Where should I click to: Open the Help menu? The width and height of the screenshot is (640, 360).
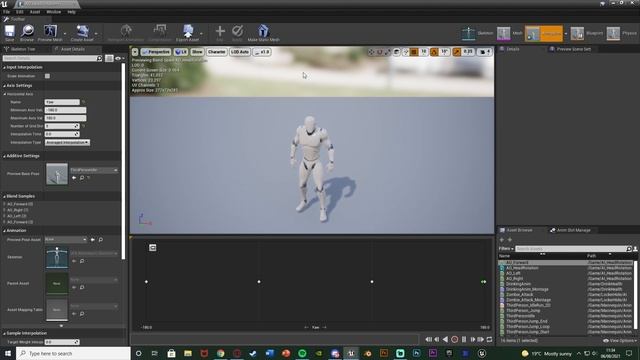(x=71, y=12)
